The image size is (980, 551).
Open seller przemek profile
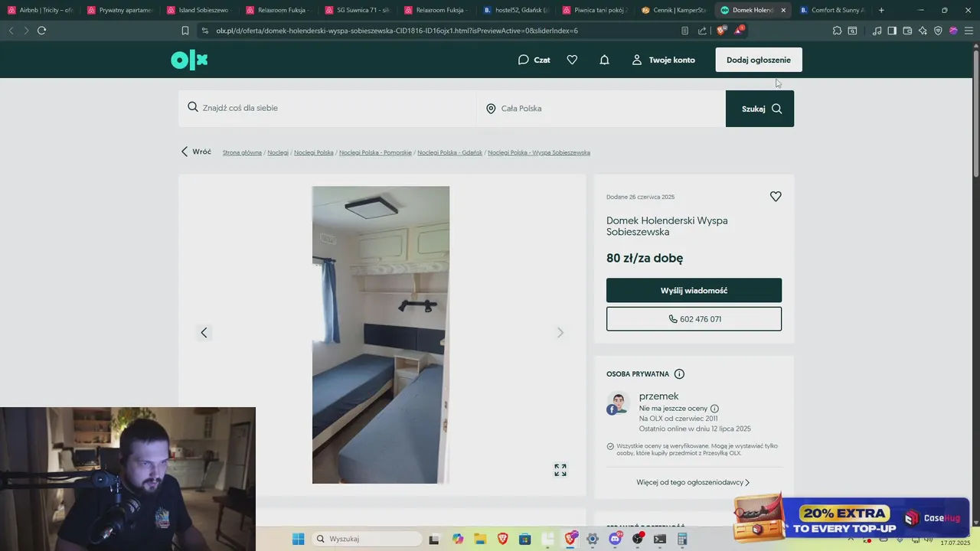coord(658,396)
